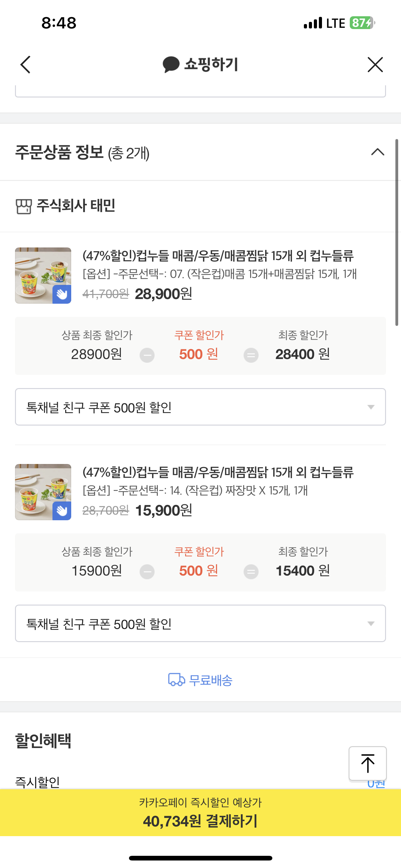This screenshot has height=868, width=401.
Task: Tap the equals icon in second price row
Action: tap(251, 571)
